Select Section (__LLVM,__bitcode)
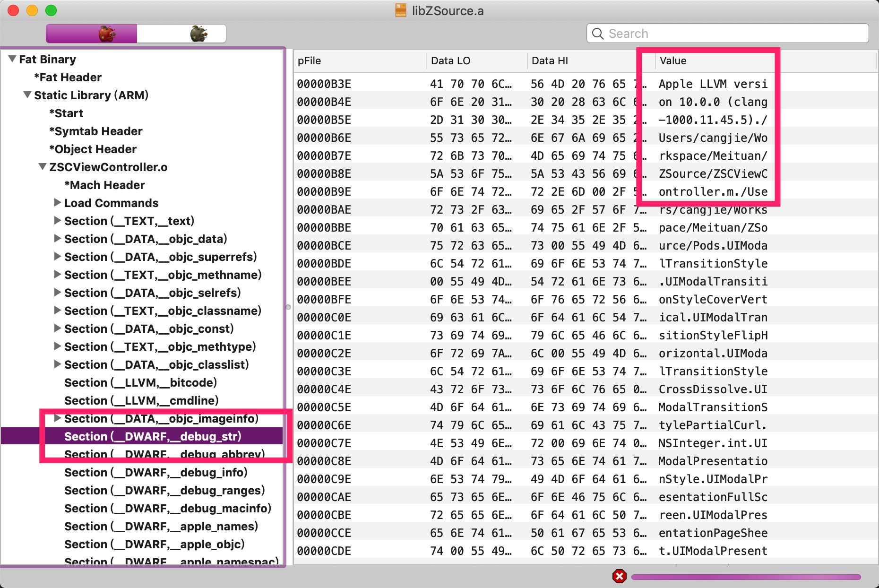Screen dimensions: 879x588 [140, 382]
